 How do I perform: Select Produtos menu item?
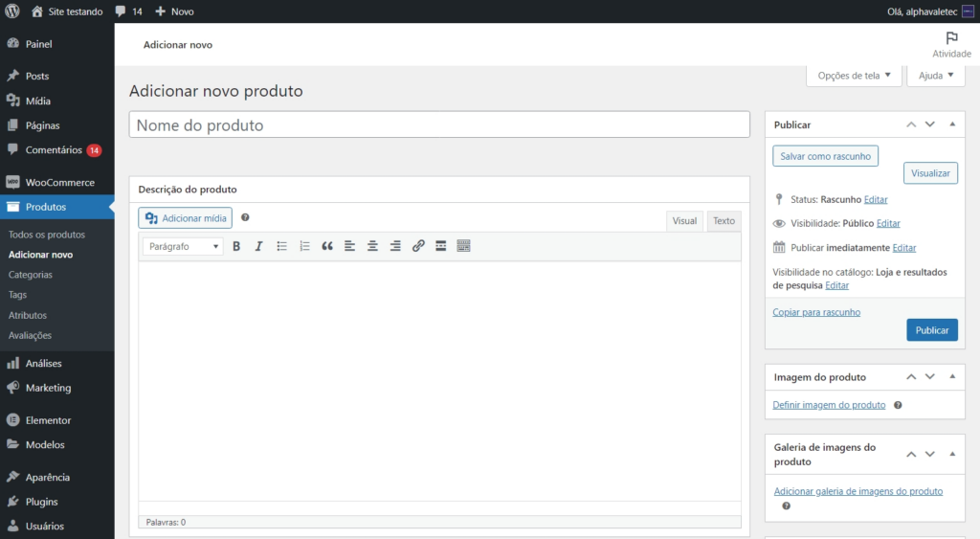(56, 207)
